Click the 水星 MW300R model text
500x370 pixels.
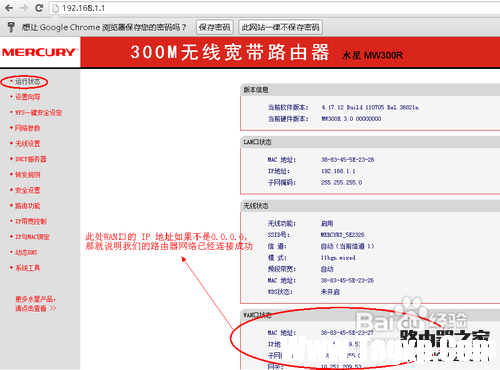tap(372, 55)
